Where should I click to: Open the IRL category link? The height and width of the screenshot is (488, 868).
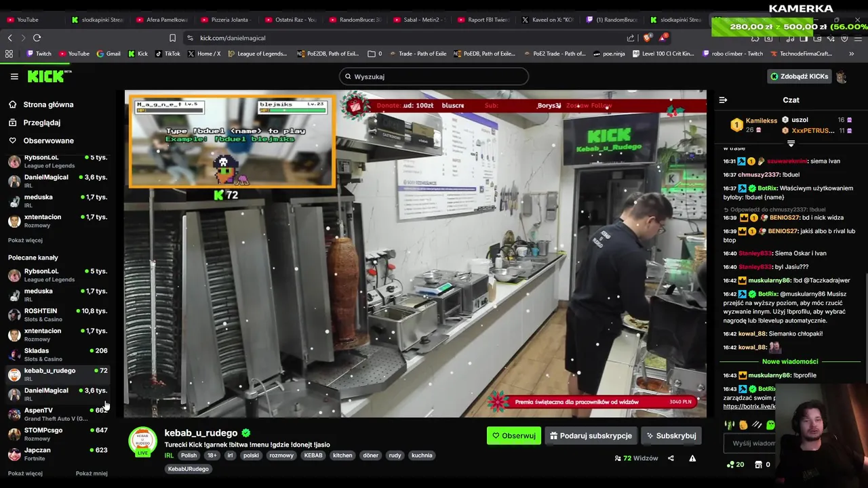pyautogui.click(x=169, y=455)
